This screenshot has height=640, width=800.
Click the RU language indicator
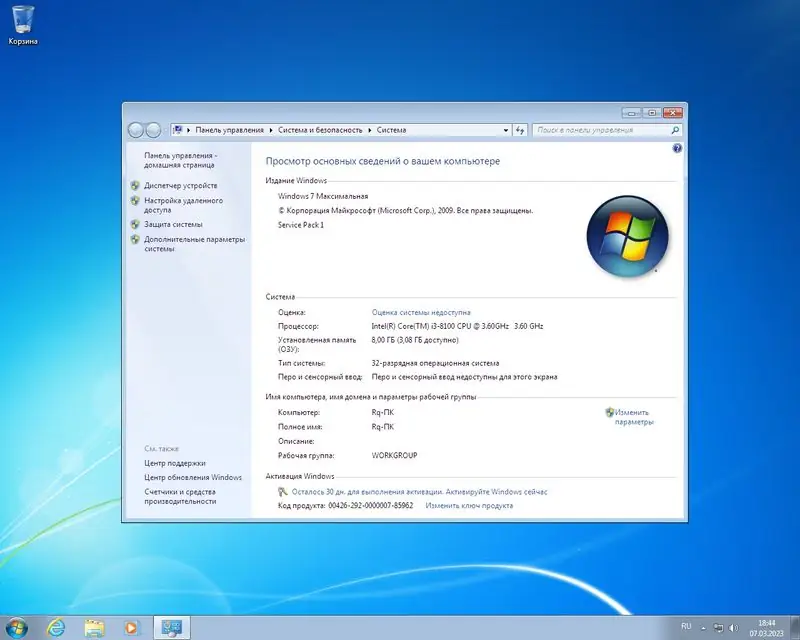tap(686, 626)
